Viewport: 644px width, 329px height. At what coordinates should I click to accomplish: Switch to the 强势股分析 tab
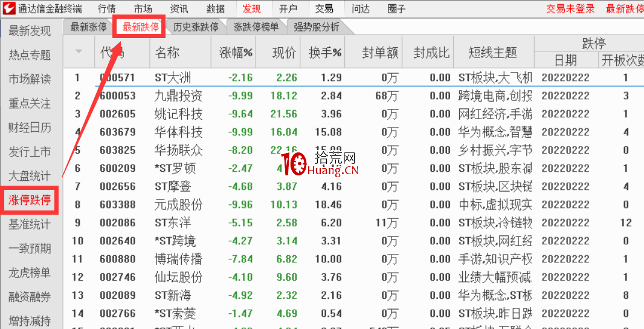(317, 28)
